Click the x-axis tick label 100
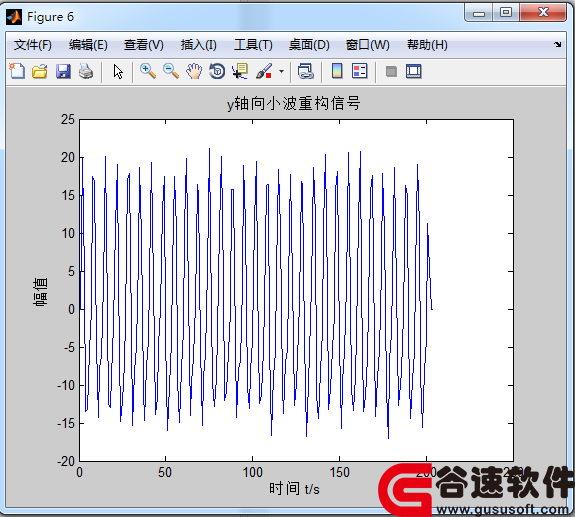This screenshot has width=575, height=517. point(252,472)
